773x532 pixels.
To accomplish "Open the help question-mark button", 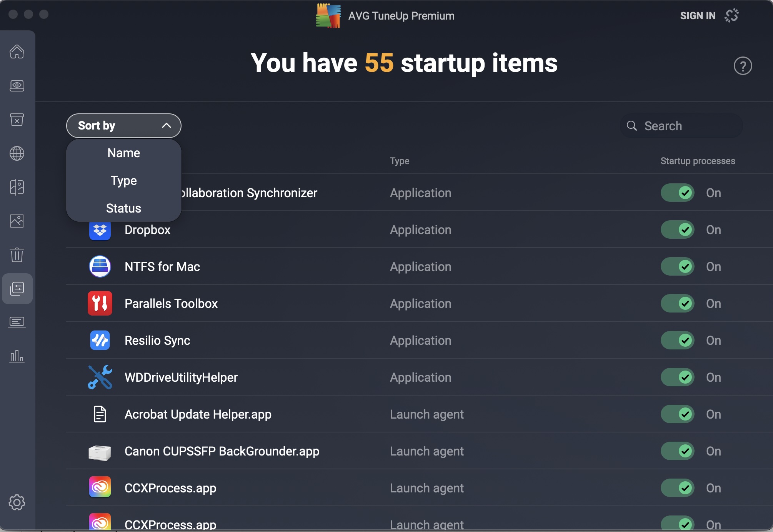I will pyautogui.click(x=743, y=66).
